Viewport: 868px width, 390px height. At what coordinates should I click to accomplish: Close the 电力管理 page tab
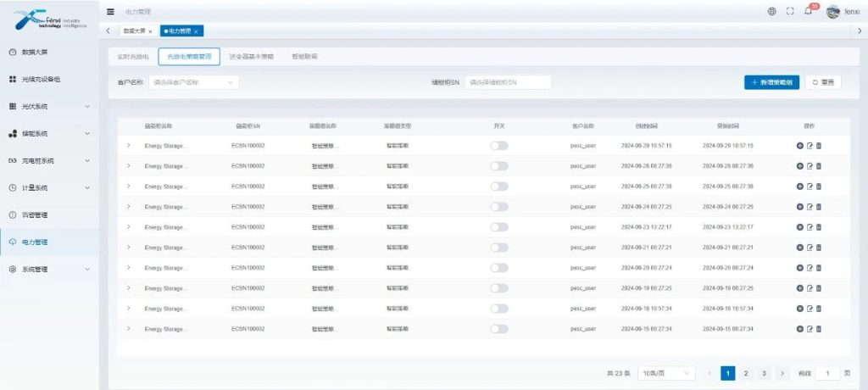coord(197,31)
